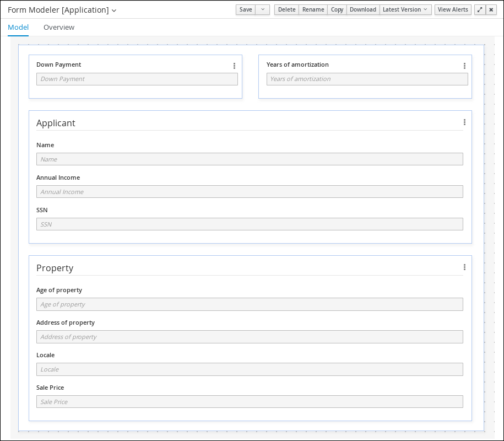The image size is (504, 441).
Task: Click the expand editor arrows icon
Action: pos(480,10)
